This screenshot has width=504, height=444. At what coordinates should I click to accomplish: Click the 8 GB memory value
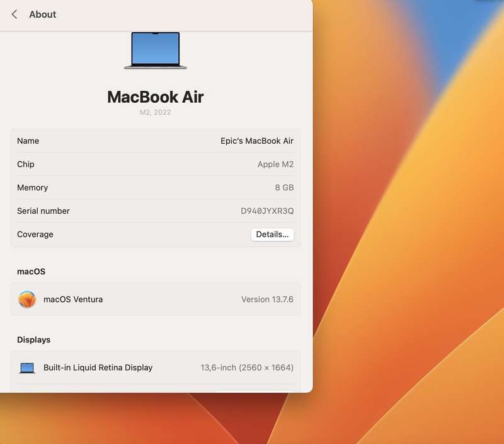[285, 187]
